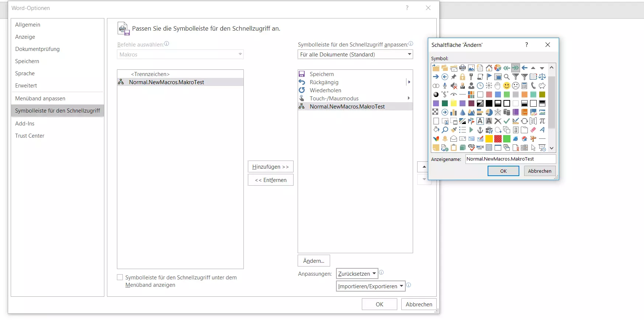Select the black 8-ball symbol
The image size is (644, 320).
436,94
